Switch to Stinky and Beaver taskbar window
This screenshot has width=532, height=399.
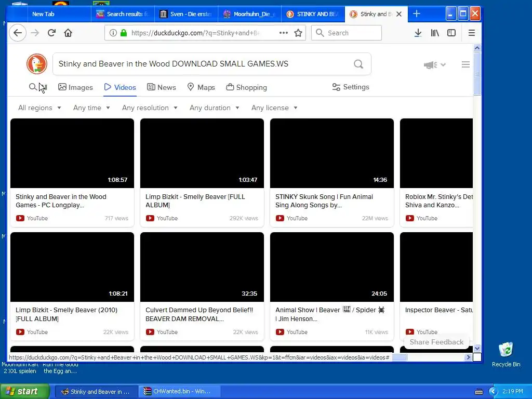(x=96, y=392)
